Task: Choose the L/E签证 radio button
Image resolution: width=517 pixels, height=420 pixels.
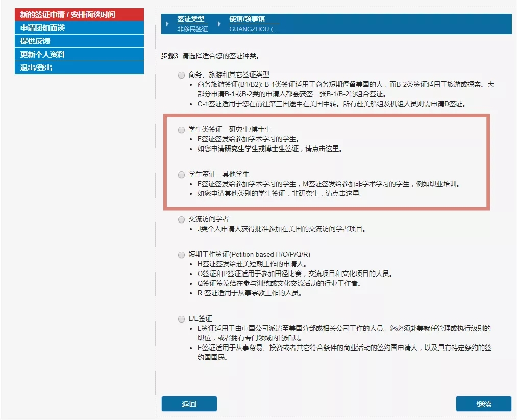Action: (181, 319)
